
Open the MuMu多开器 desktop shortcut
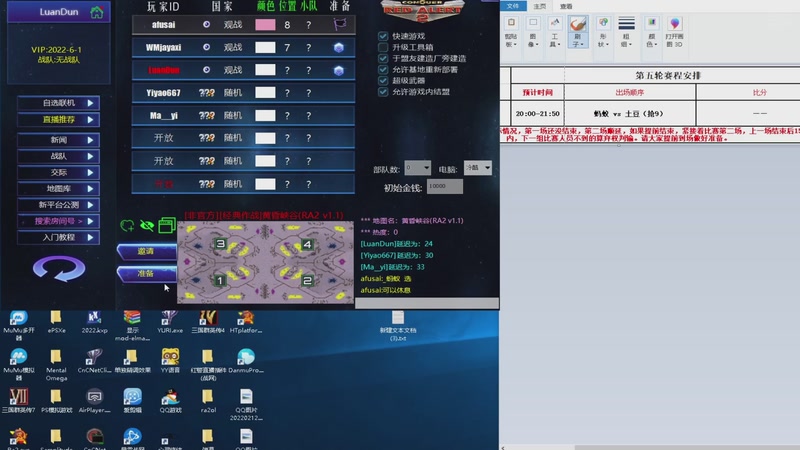tap(18, 326)
